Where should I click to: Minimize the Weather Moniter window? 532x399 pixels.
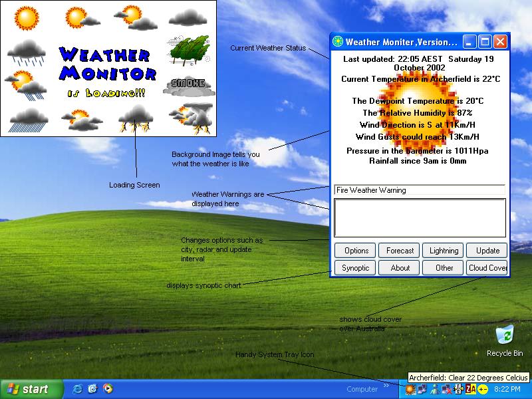coord(469,42)
